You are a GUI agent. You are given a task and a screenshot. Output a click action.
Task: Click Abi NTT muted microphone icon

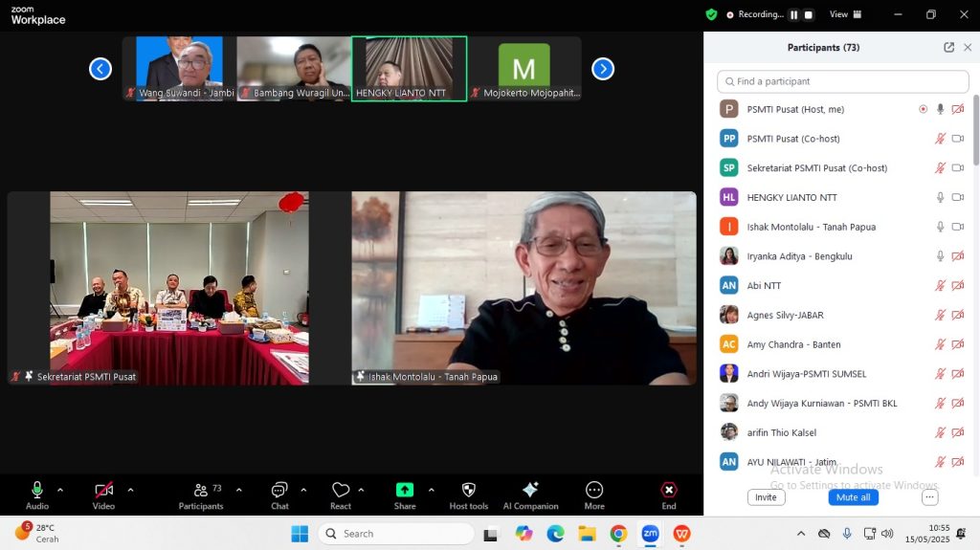pos(940,286)
